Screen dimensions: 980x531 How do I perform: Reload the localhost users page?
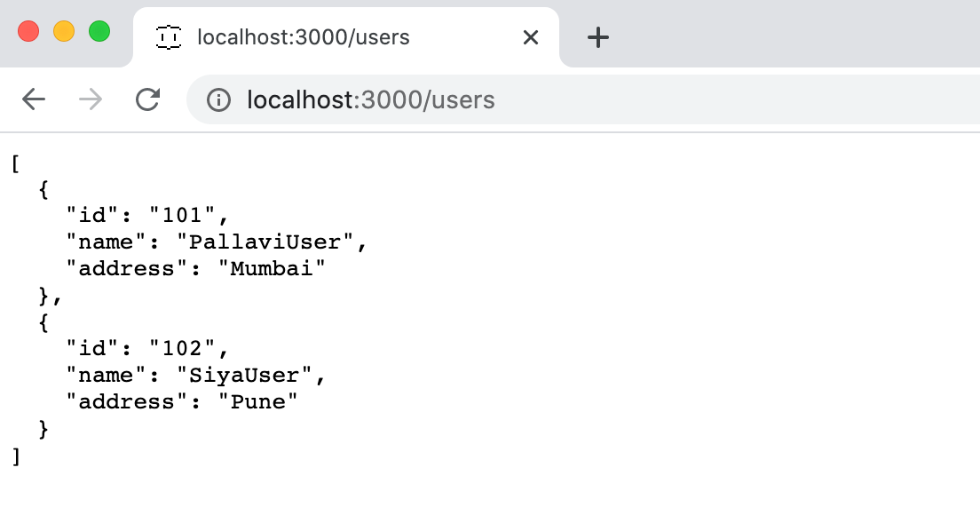(147, 99)
